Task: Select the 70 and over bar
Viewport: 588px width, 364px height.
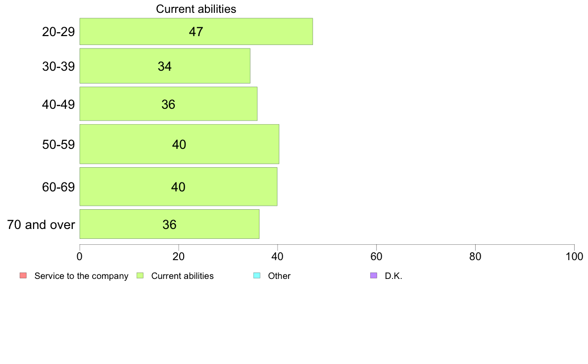Action: (169, 224)
